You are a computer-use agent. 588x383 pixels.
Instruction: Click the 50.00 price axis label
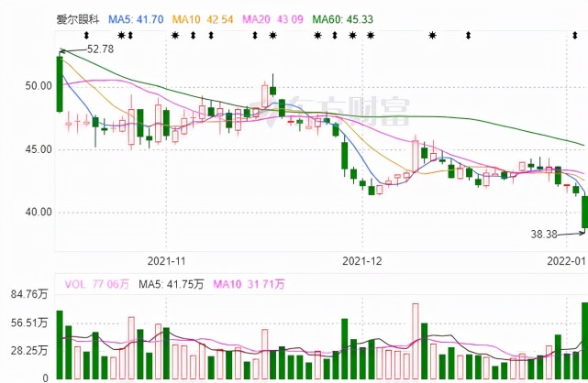39,86
